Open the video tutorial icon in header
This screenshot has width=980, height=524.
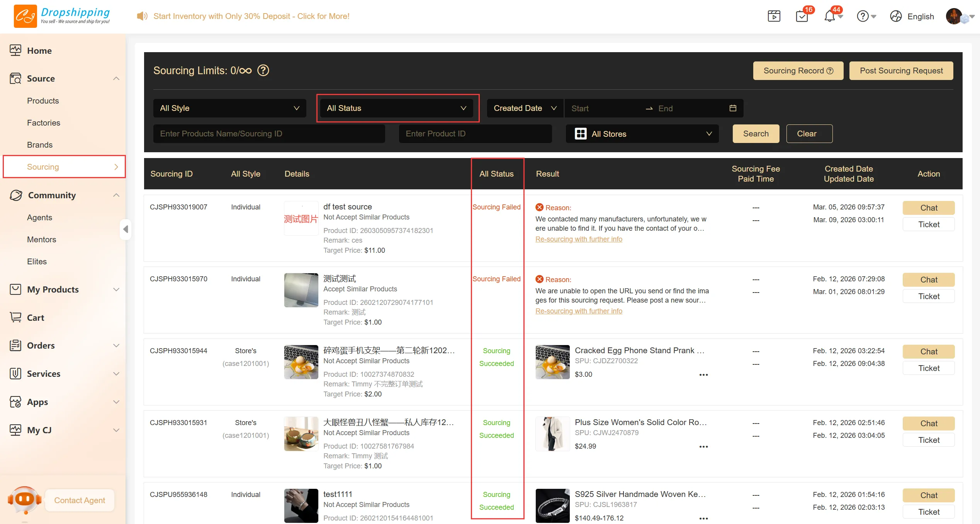(x=774, y=16)
